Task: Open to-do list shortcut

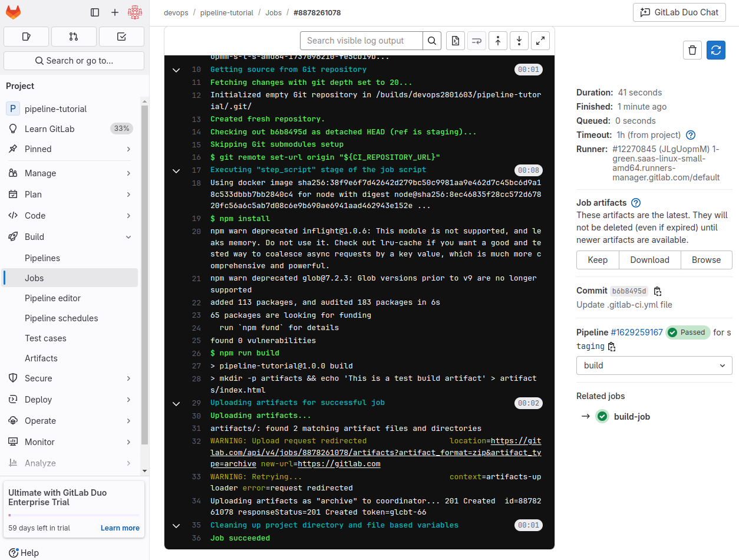Action: 121,37
